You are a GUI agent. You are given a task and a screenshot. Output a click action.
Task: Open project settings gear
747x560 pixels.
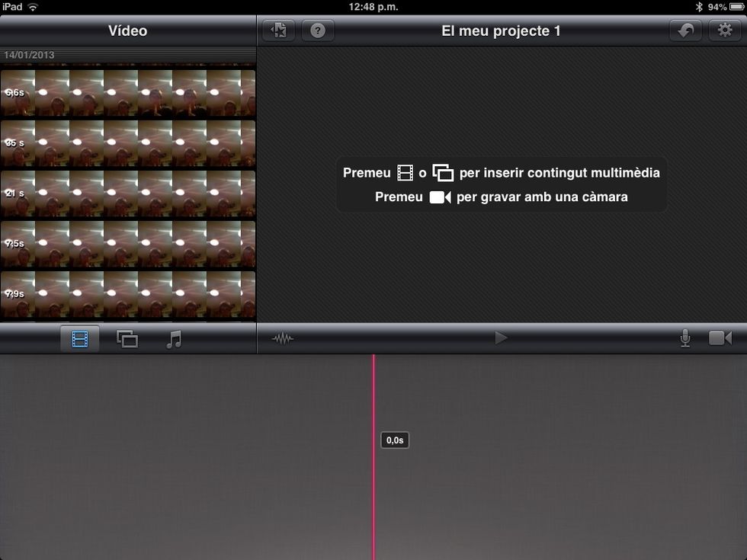pos(725,30)
